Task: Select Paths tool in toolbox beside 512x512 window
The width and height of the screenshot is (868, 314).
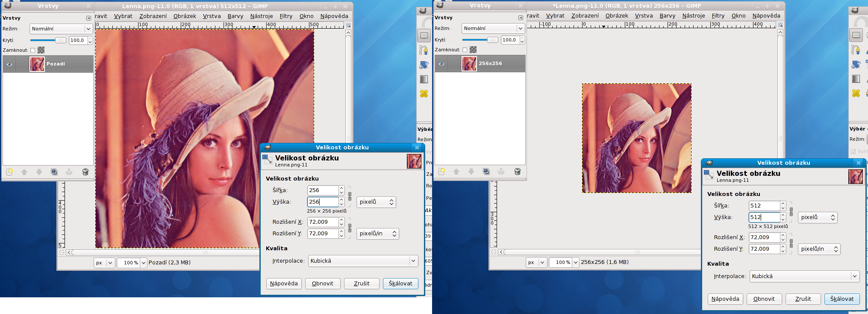Action: pos(424,50)
